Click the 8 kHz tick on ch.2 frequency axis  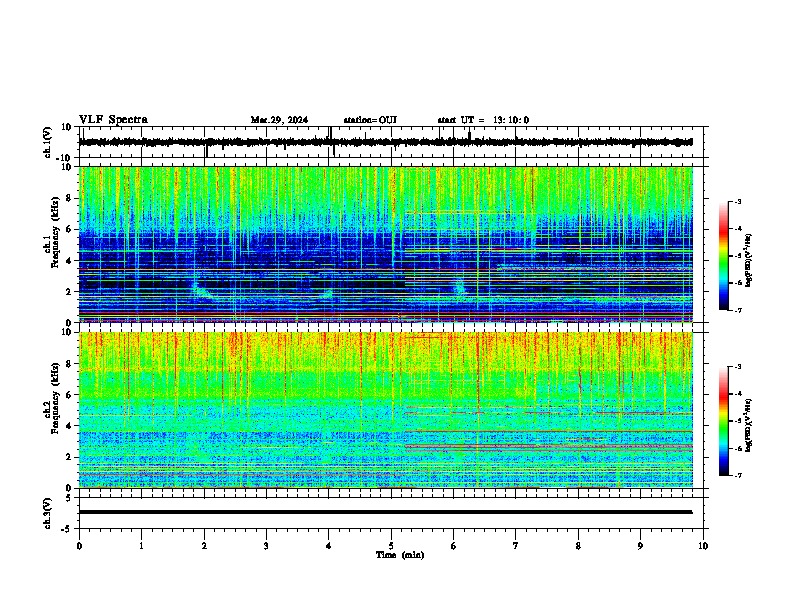(x=69, y=364)
